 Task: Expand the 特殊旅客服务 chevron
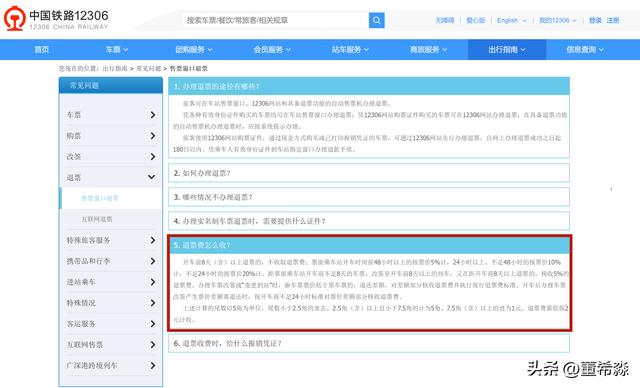pyautogui.click(x=152, y=240)
